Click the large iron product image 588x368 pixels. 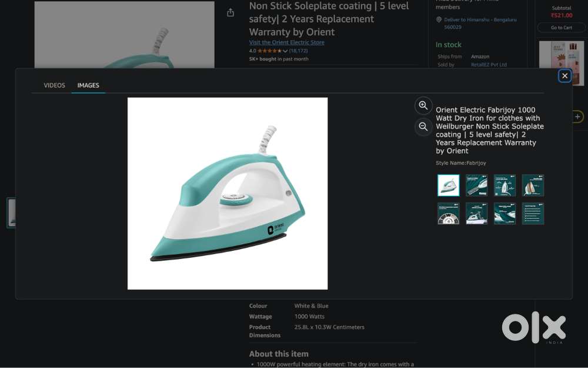point(228,194)
